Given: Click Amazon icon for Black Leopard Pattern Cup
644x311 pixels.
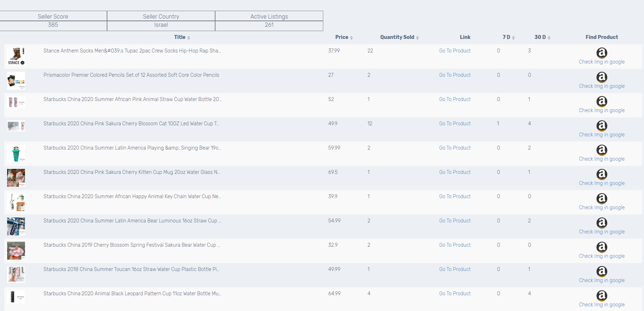Looking at the screenshot, I should pyautogui.click(x=602, y=296).
